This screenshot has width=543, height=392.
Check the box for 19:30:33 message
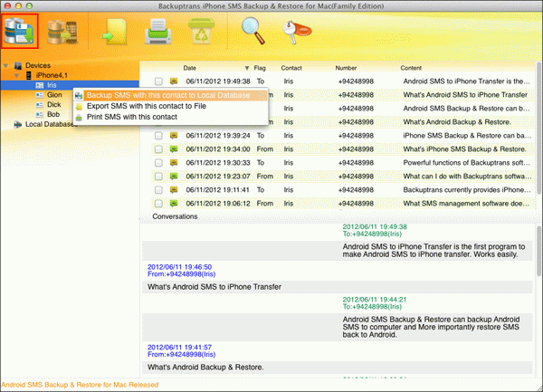click(x=158, y=163)
